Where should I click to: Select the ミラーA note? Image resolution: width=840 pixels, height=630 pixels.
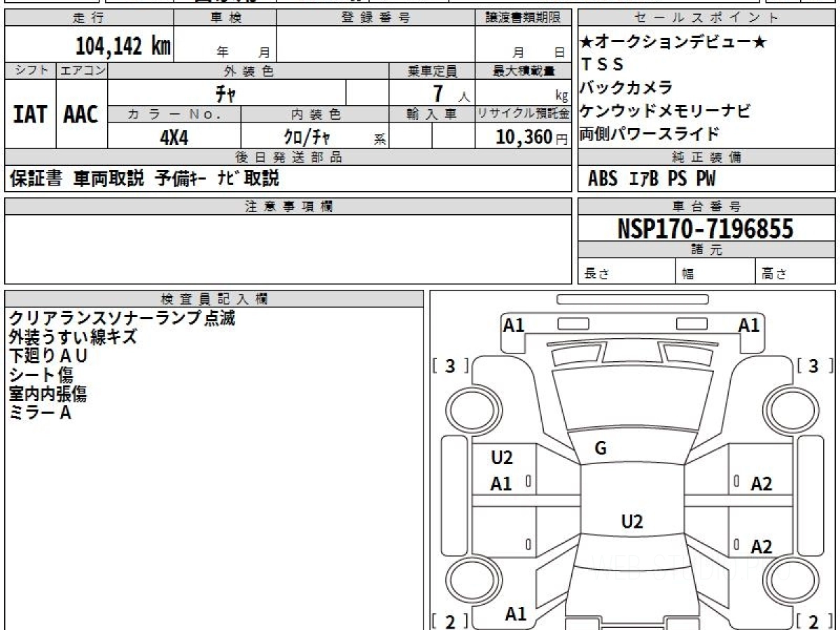[40, 413]
